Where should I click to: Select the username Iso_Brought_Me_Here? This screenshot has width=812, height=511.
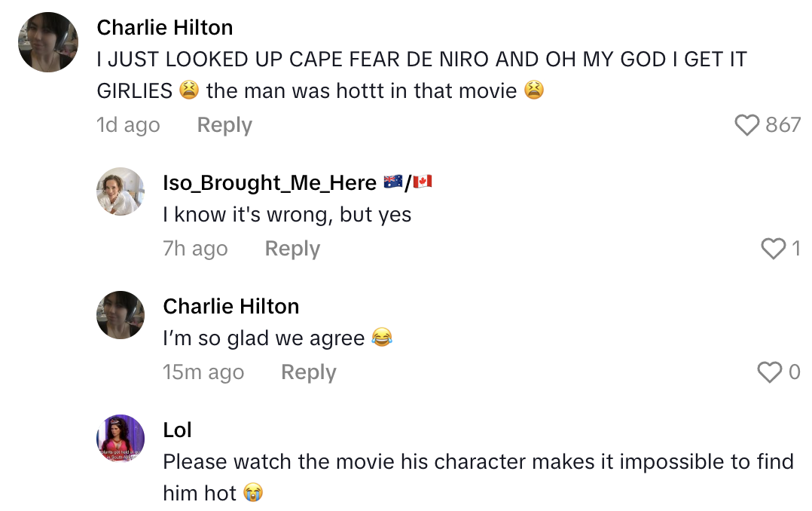tap(268, 182)
